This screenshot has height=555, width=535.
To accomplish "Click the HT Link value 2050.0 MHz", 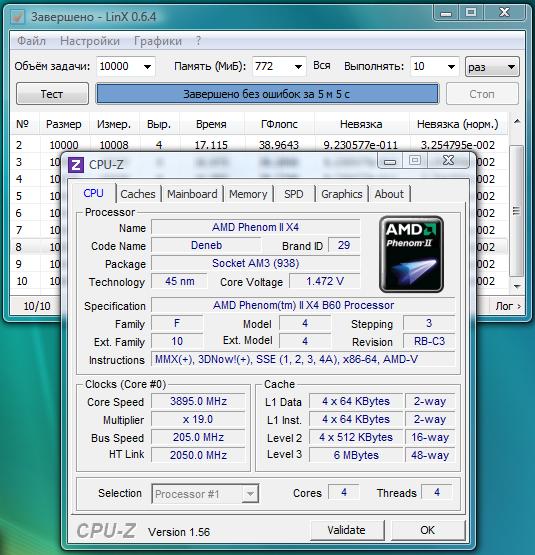I will tap(198, 455).
